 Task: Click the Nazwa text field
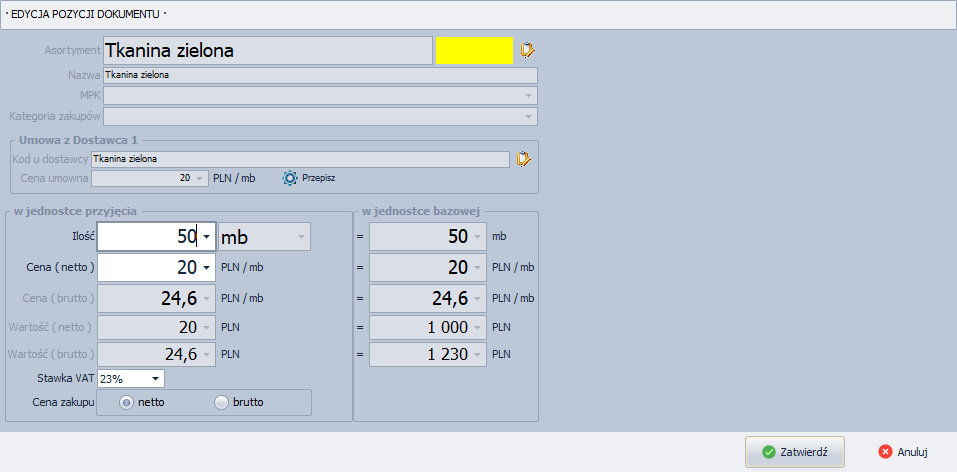point(320,75)
